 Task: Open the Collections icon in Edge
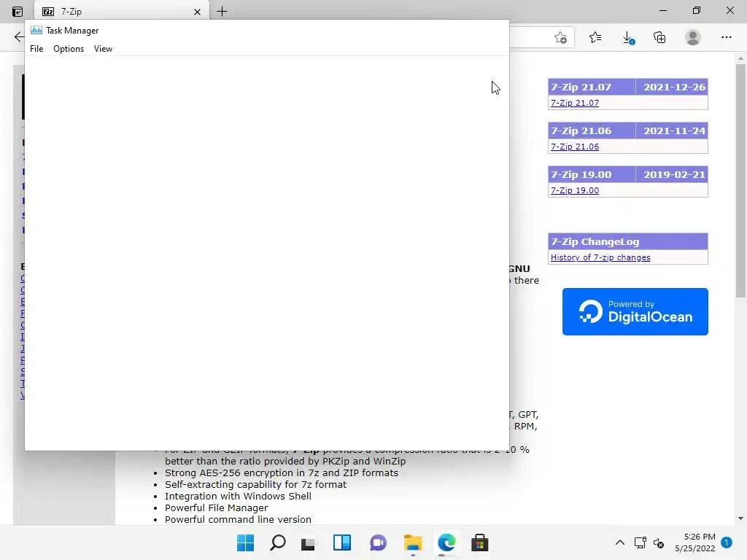pos(659,37)
